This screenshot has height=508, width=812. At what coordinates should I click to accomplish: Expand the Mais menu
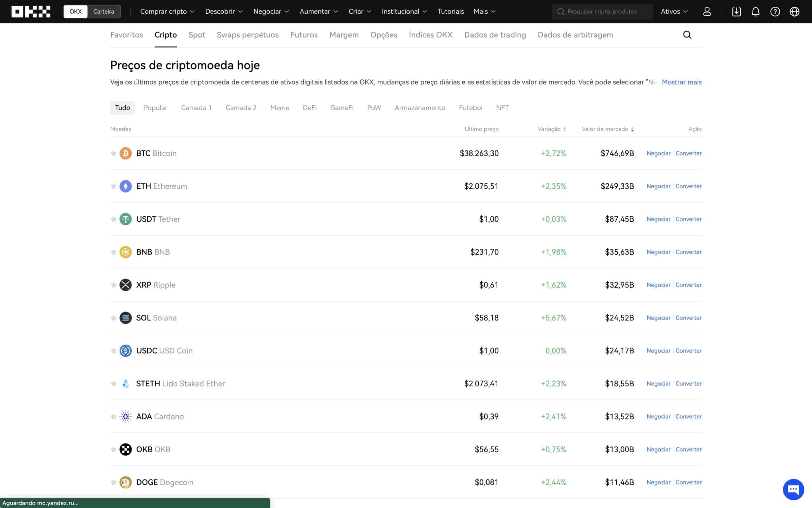coord(485,11)
